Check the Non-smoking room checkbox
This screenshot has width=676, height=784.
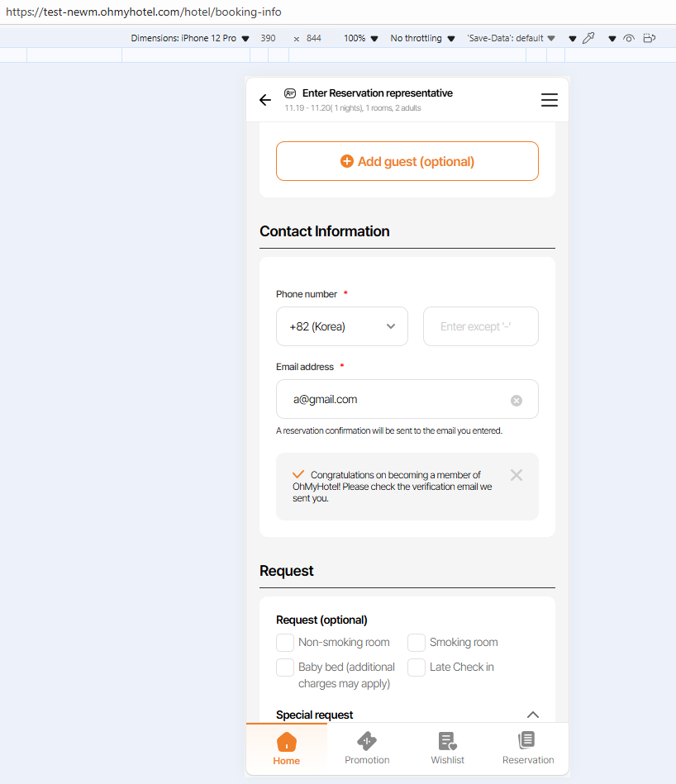(285, 643)
